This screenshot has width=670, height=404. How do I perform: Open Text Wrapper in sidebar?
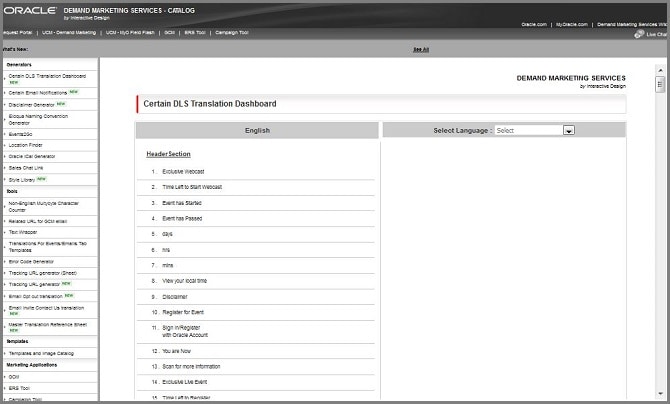pos(23,232)
